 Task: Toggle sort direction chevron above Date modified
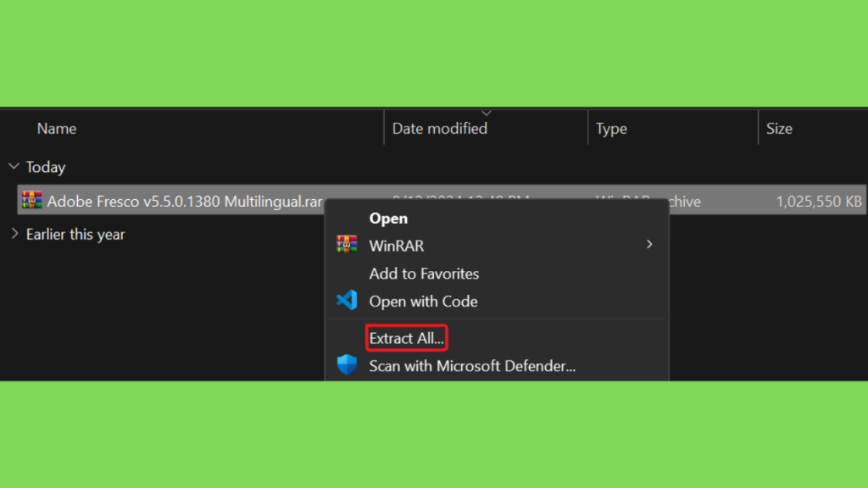click(x=486, y=114)
